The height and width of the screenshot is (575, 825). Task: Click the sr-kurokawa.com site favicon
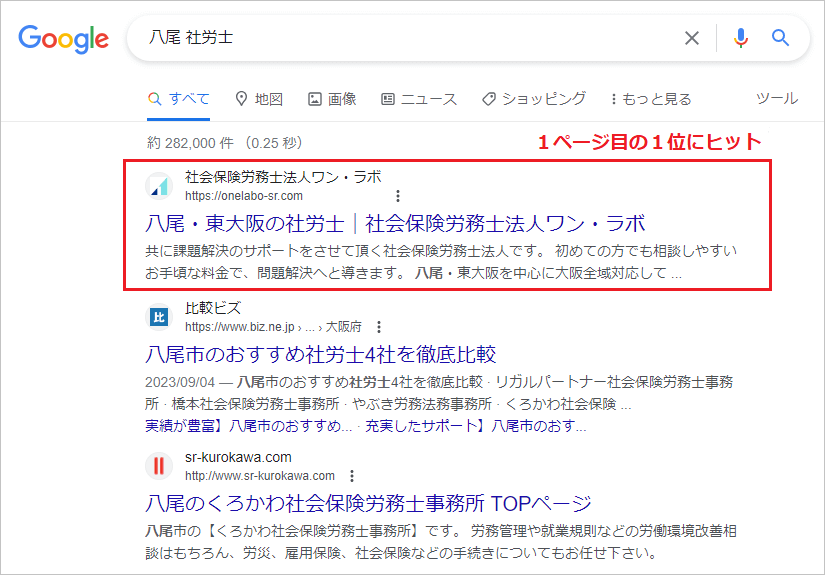click(159, 466)
